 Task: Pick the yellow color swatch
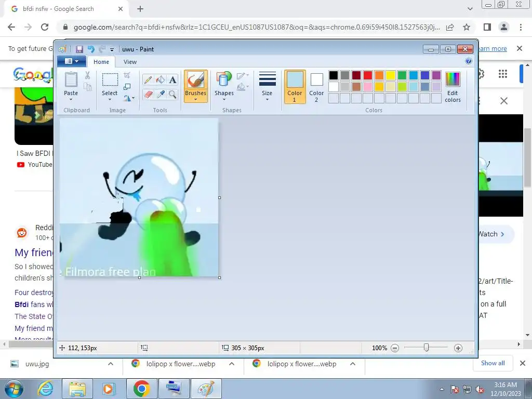point(391,75)
